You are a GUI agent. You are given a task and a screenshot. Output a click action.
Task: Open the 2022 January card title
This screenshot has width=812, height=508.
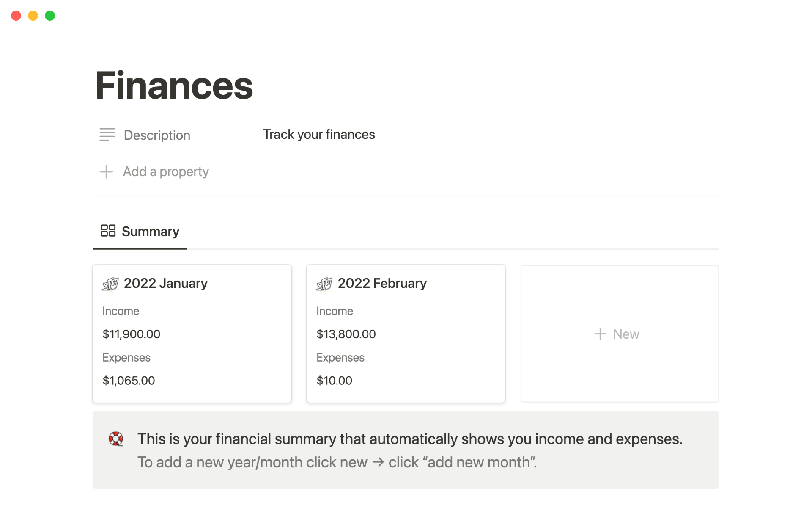coord(165,283)
